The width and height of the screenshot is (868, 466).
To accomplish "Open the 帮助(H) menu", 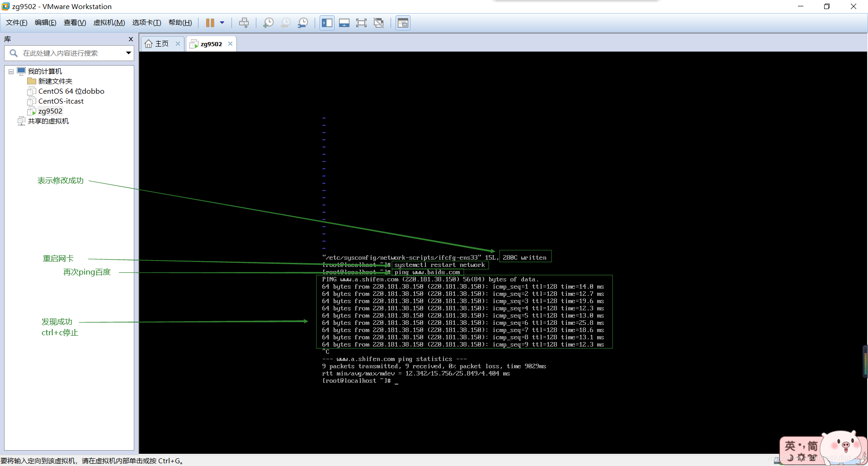I will pos(180,23).
